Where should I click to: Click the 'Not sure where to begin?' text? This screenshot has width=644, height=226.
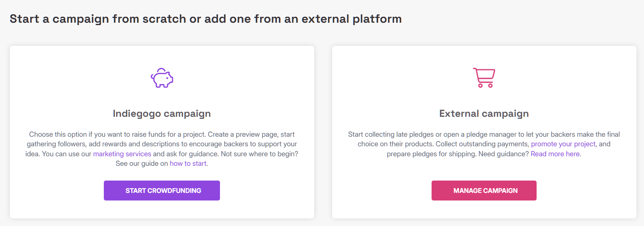[x=259, y=154]
